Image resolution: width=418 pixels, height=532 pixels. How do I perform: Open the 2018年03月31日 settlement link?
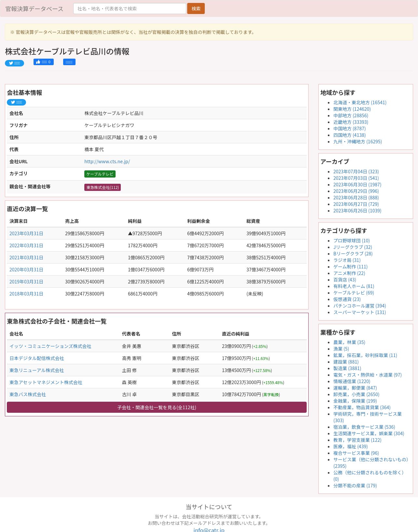coord(26,294)
